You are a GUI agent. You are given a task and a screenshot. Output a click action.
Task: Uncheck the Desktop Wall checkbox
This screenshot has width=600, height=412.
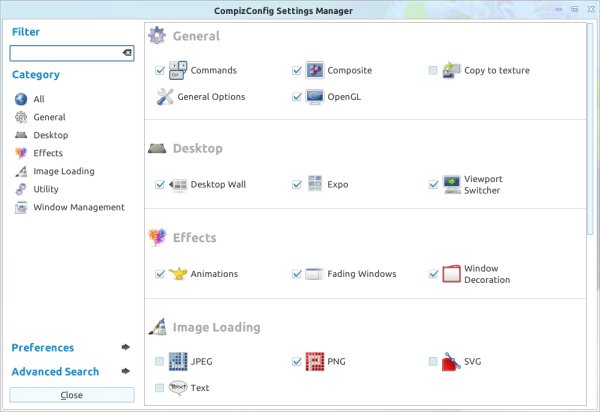[160, 184]
